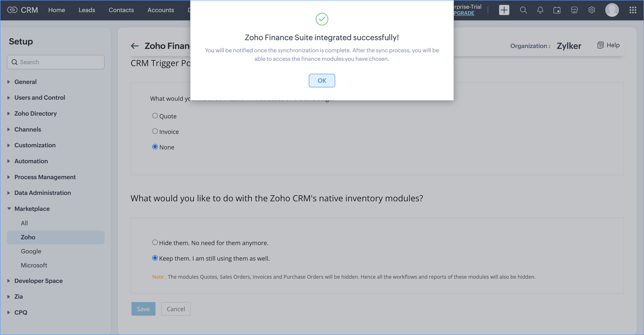The height and width of the screenshot is (335, 644).
Task: Choose Hide them inventory option
Action: [155, 242]
